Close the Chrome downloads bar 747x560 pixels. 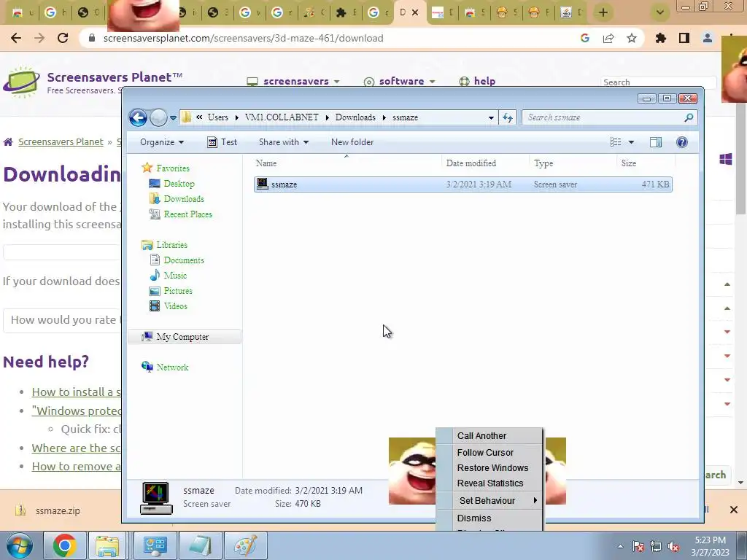(734, 510)
